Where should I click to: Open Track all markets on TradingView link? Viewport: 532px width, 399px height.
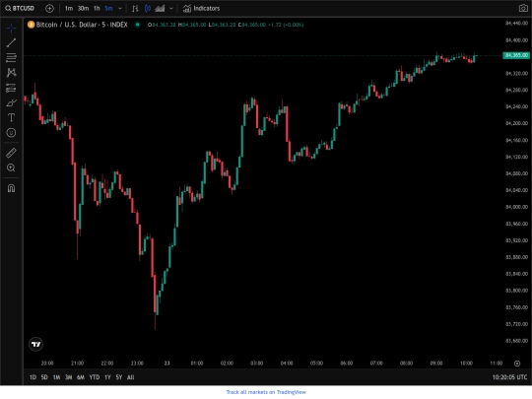click(x=266, y=392)
